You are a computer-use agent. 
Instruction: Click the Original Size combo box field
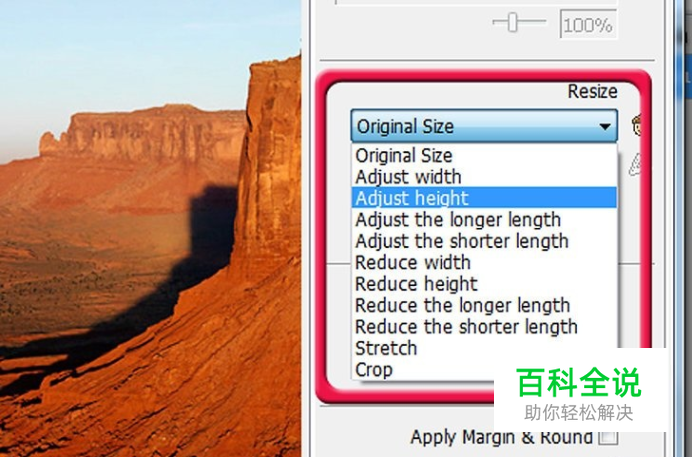(484, 127)
